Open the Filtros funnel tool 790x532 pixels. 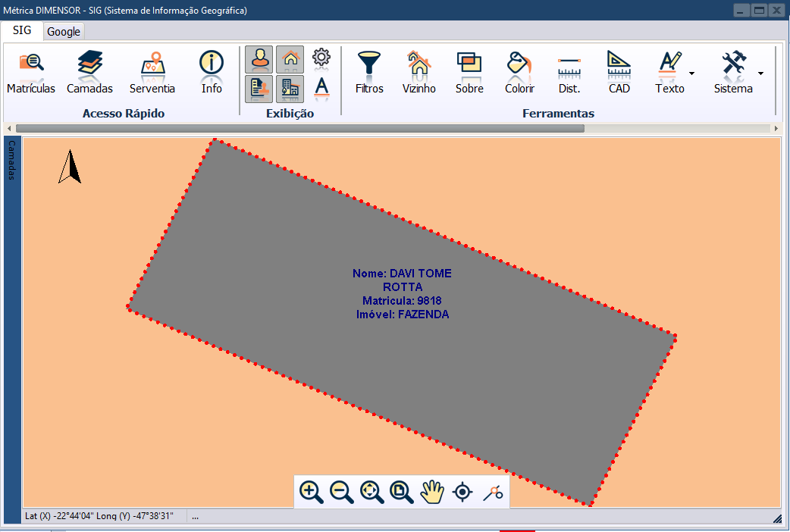[369, 72]
